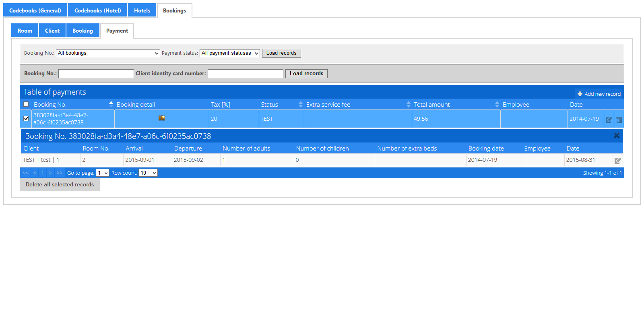
Task: Switch to Codebooks (Hotel) tab
Action: [98, 10]
